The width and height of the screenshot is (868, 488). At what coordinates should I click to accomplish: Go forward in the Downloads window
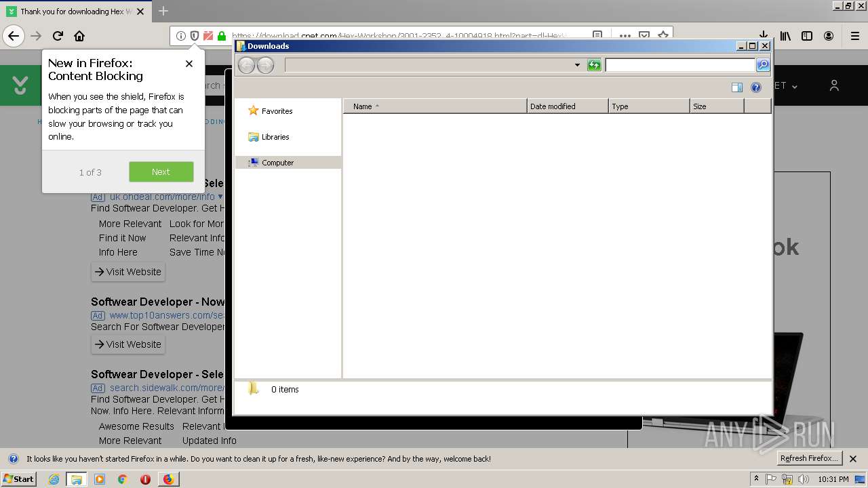pyautogui.click(x=265, y=65)
